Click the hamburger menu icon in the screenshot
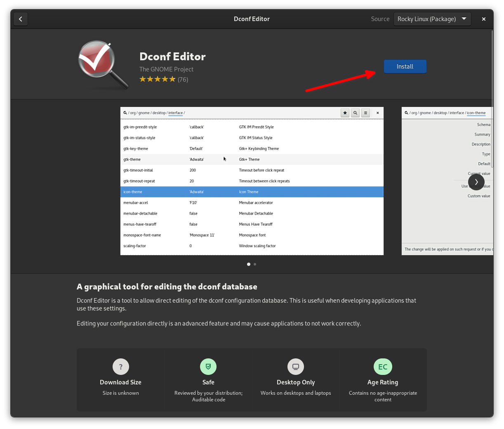 (x=365, y=112)
